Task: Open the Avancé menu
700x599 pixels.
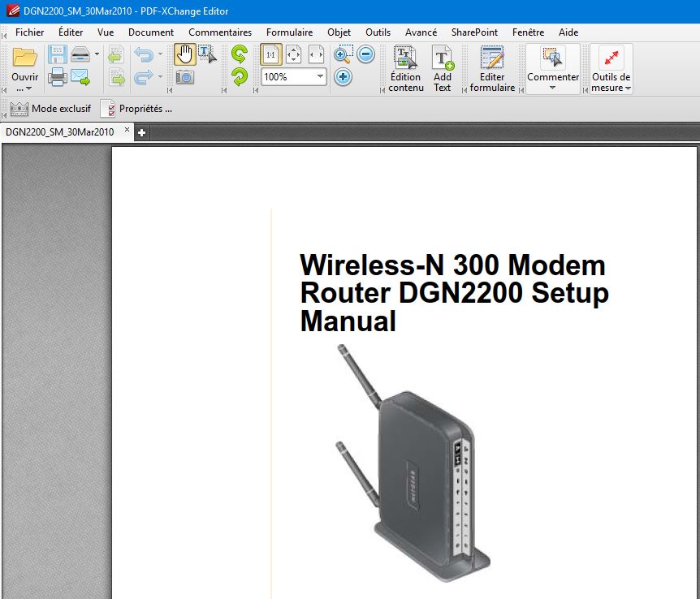Action: 421,32
